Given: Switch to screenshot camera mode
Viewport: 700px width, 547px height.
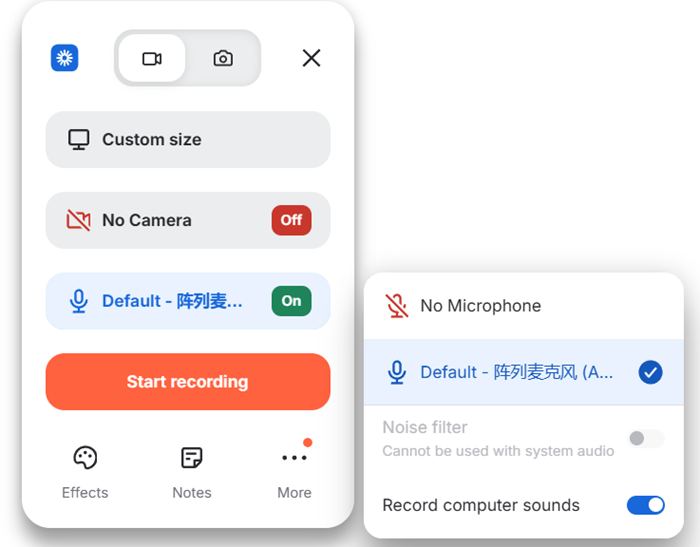Looking at the screenshot, I should [223, 58].
